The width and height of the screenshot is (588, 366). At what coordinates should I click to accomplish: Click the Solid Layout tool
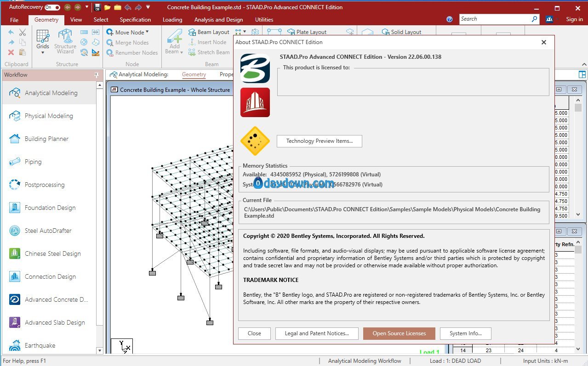click(x=401, y=32)
